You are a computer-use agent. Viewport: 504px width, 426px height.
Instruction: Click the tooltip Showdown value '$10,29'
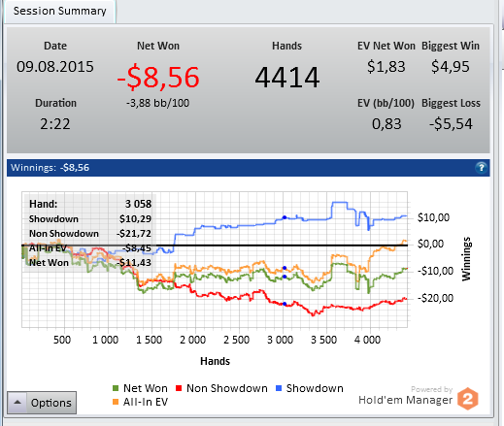(x=135, y=219)
